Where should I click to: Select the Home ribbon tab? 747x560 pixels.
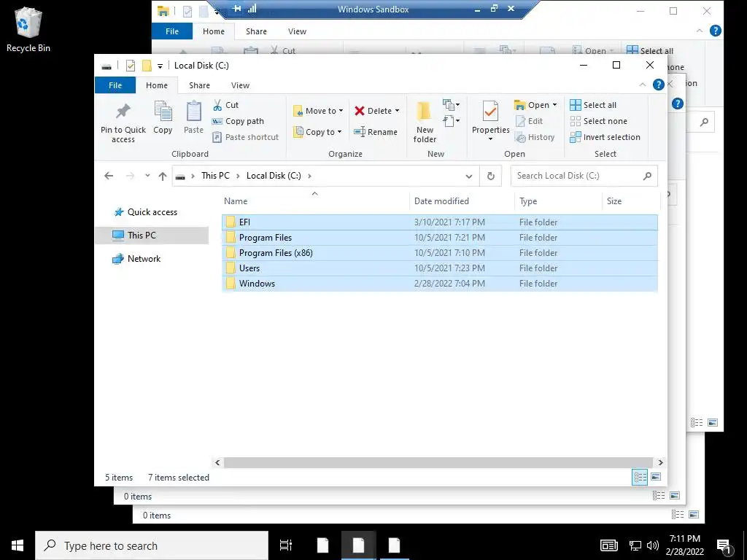(x=157, y=85)
